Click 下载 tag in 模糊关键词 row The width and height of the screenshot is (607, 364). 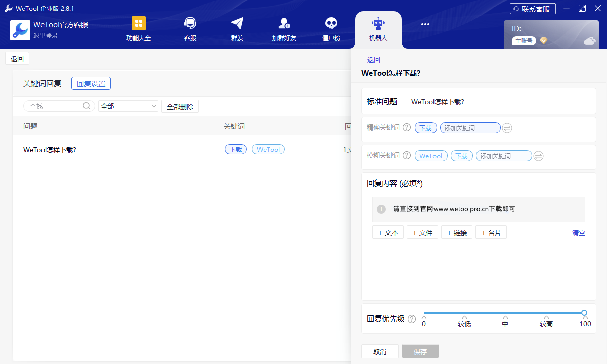[462, 156]
